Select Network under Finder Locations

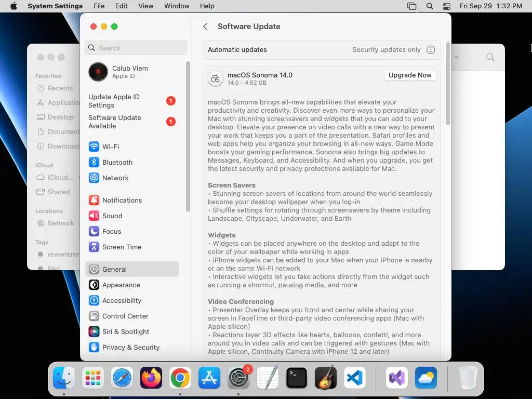(55, 223)
